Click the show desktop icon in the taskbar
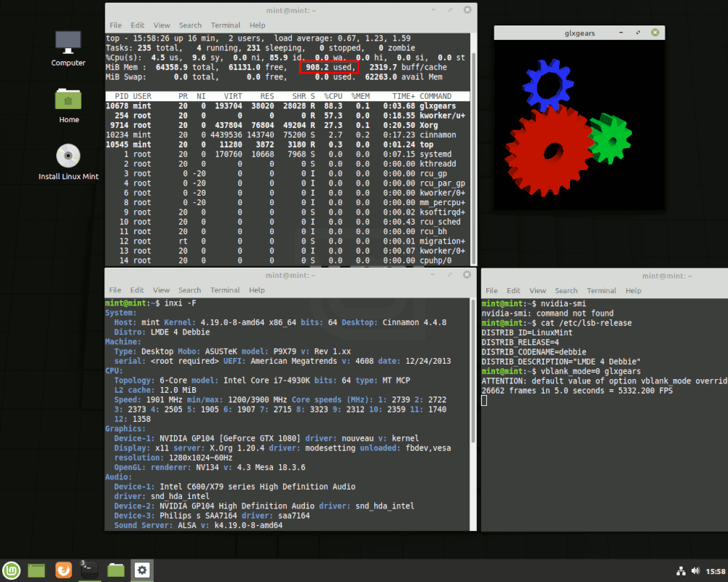The height and width of the screenshot is (582, 728). click(36, 570)
